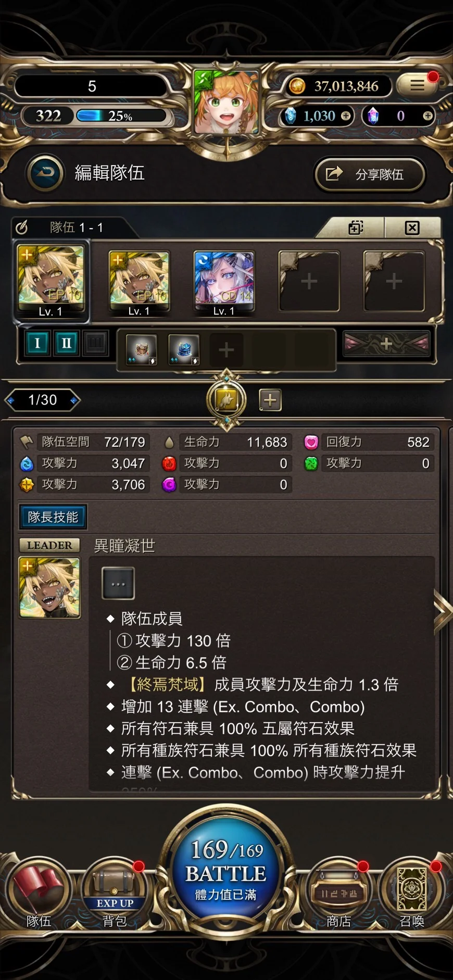Click the 分享隊伍 button
453x980 pixels.
[370, 174]
